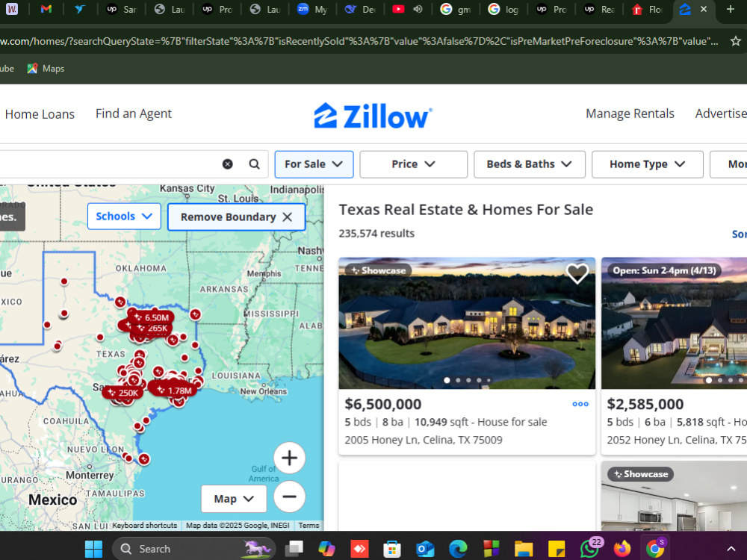The image size is (747, 560).
Task: Switch to the Google 'gm' tab
Action: coord(455,9)
